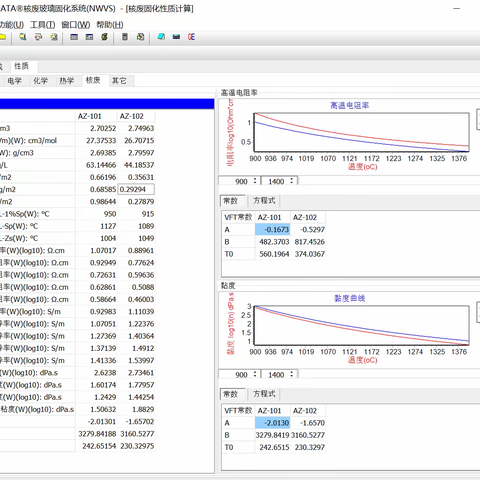Adjust viscosity chart 1400 maximum temperature spinner

[292, 374]
